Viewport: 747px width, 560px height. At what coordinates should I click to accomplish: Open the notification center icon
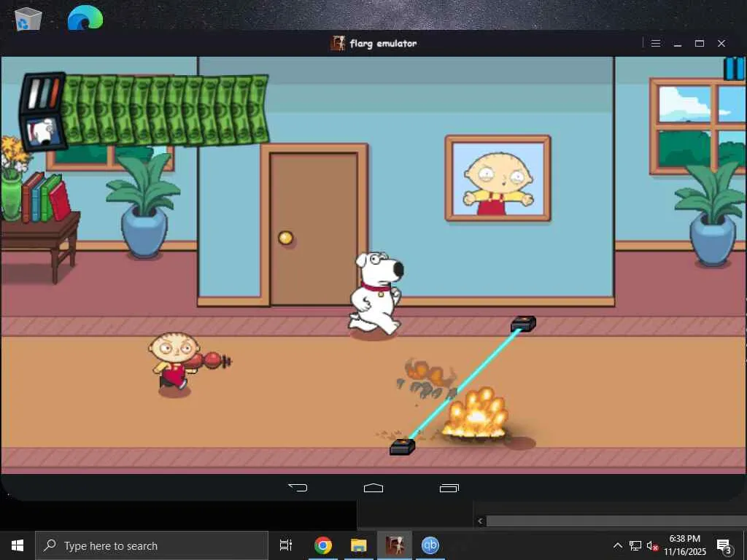(724, 545)
